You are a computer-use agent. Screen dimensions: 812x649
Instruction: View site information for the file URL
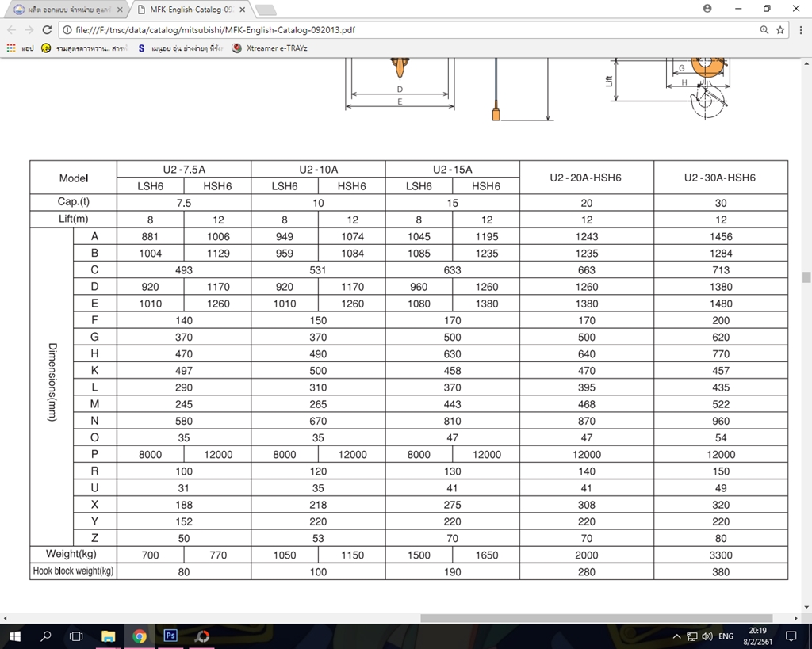point(67,30)
